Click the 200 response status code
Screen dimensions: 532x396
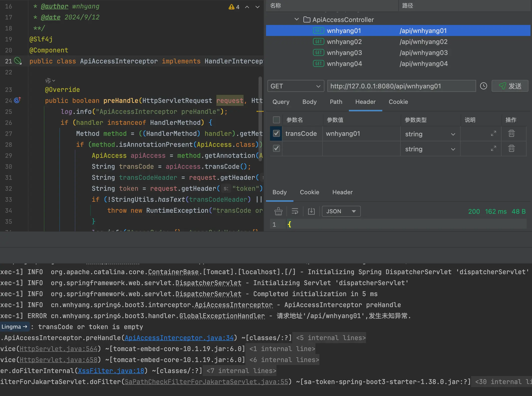pos(474,211)
